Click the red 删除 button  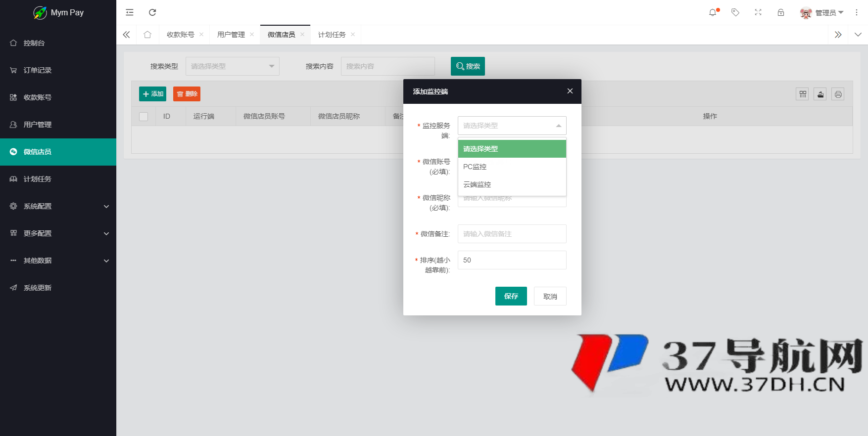click(x=187, y=94)
